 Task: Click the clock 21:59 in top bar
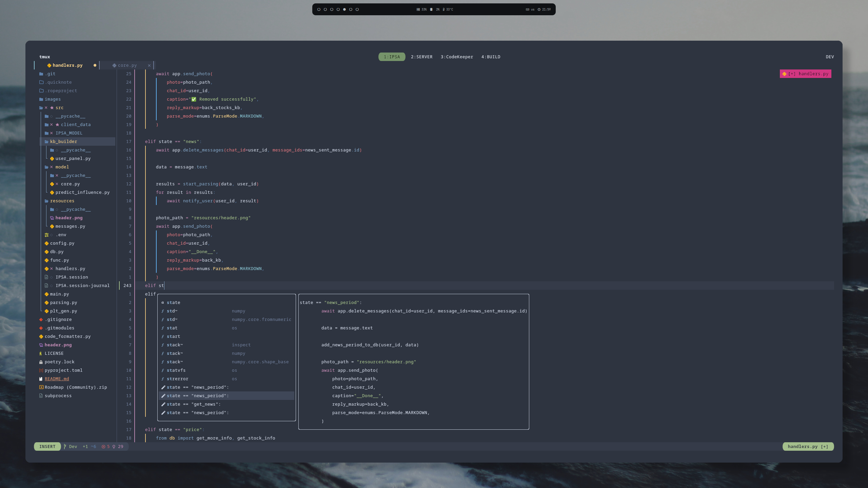click(x=544, y=9)
